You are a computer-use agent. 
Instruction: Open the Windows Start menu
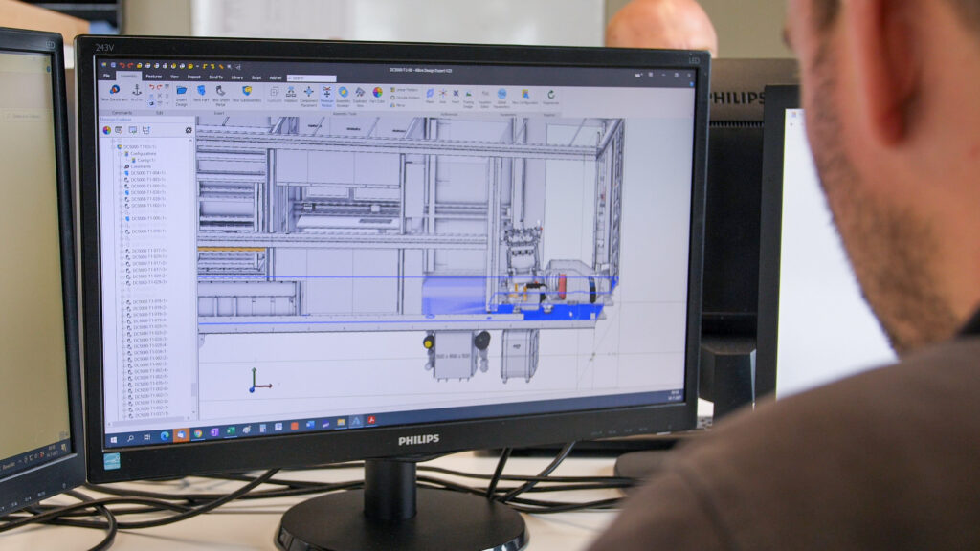tap(114, 437)
